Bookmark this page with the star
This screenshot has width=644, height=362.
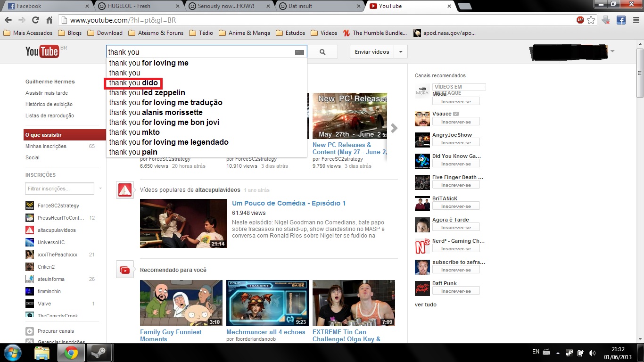pos(591,20)
